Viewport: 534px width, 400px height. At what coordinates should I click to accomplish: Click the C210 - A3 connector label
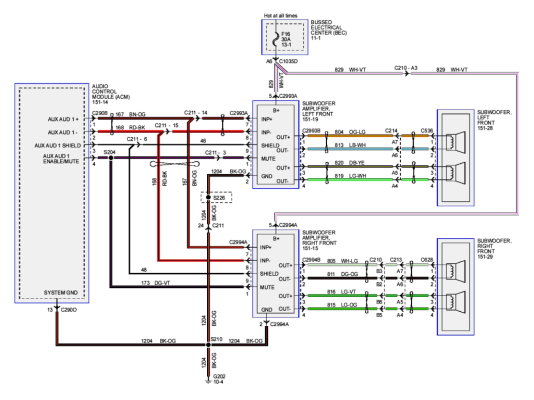point(406,68)
